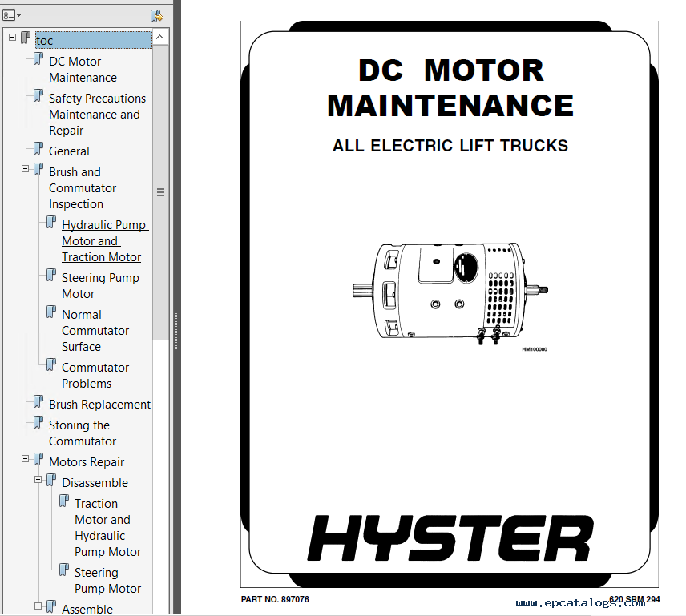Jump to Brush Replacement bookmark
The height and width of the screenshot is (616, 686).
pyautogui.click(x=99, y=405)
